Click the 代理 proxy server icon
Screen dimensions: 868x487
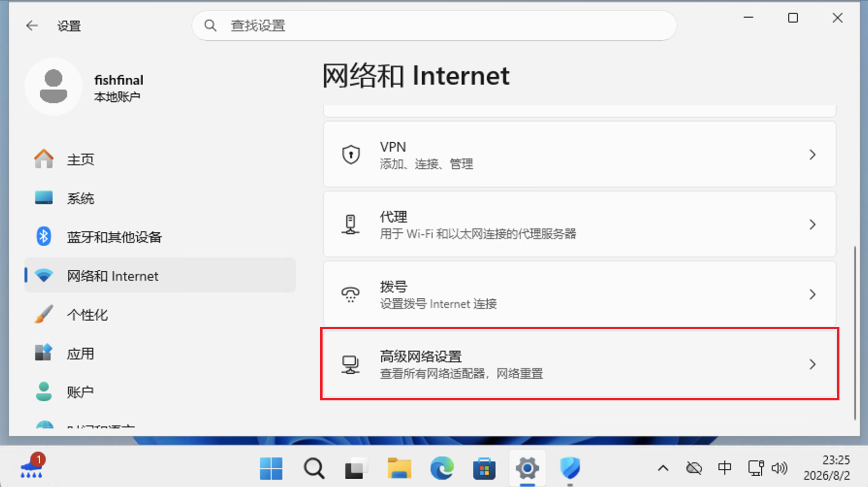pos(350,224)
